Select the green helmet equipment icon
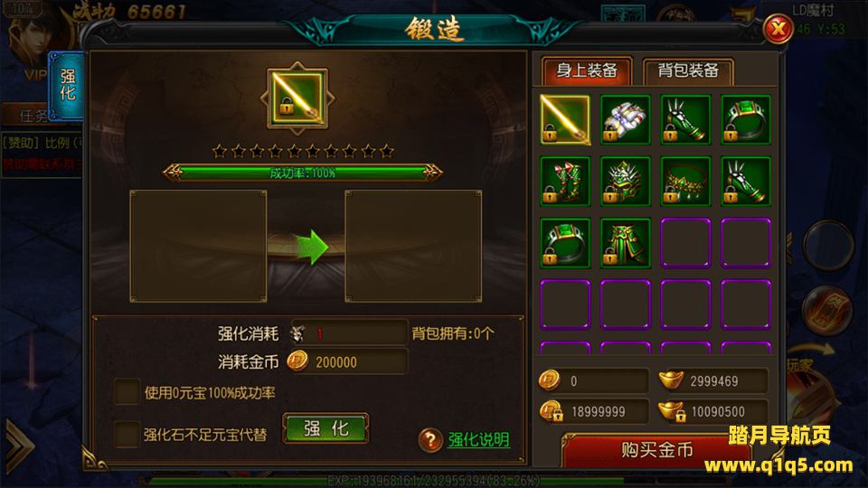 coord(626,182)
